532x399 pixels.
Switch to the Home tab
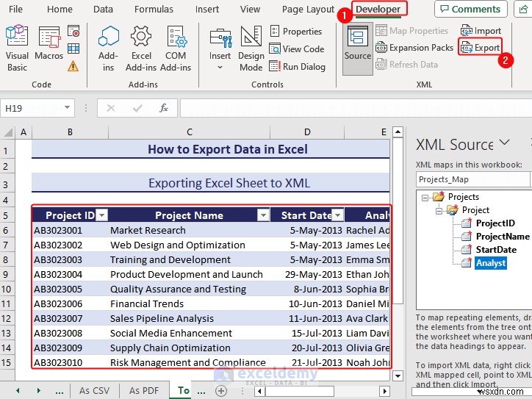coord(60,9)
